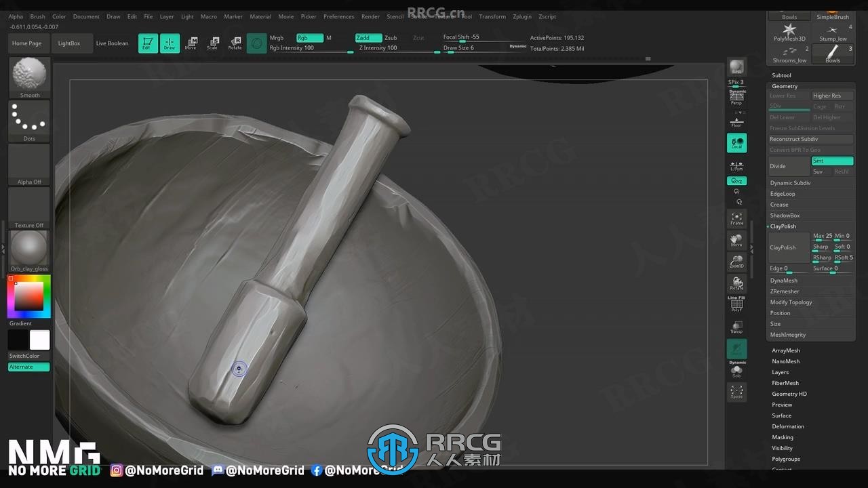This screenshot has height=488, width=868.
Task: Toggle the Rgb button
Action: point(309,38)
